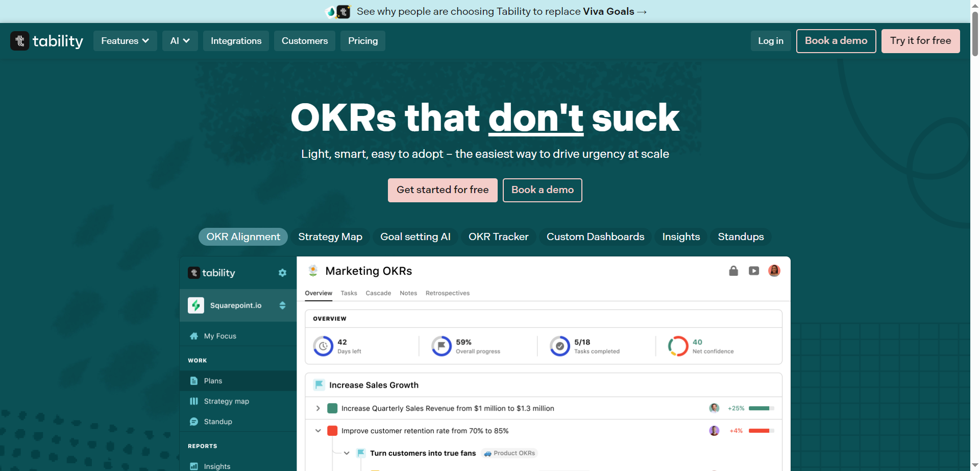Screen dimensions: 980x471
Task: Switch to the Overview tab
Action: point(318,293)
